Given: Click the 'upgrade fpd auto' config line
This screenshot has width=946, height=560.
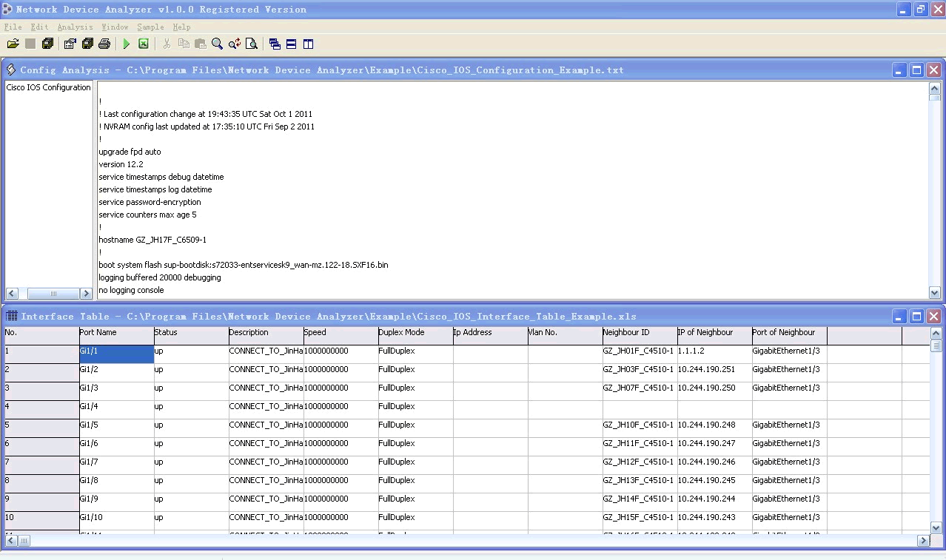Looking at the screenshot, I should (x=130, y=152).
